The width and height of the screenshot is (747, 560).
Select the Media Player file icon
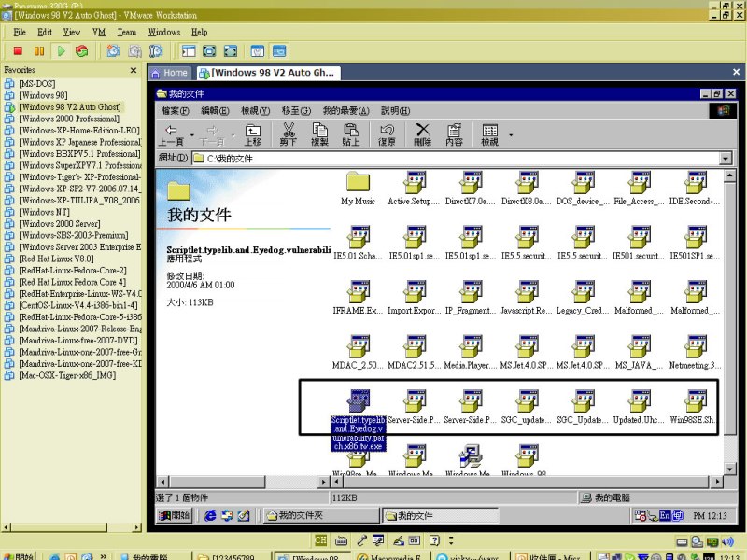coord(471,353)
